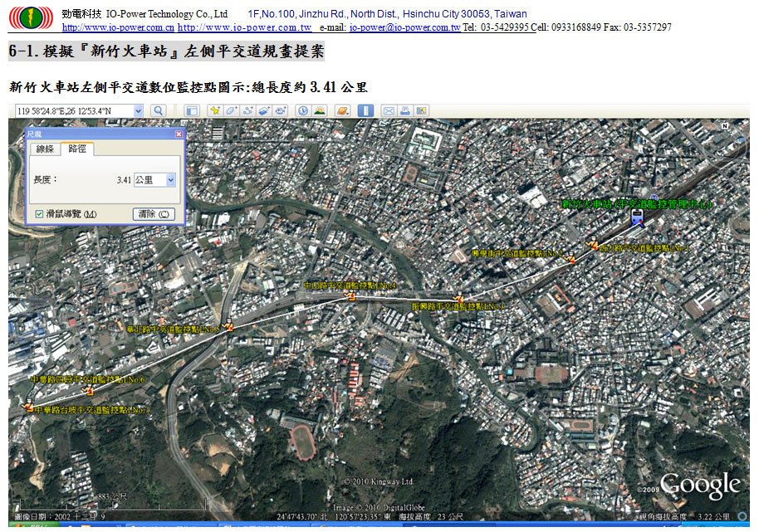
Task: Expand the coordinate search dropdown arrow
Action: [x=138, y=110]
